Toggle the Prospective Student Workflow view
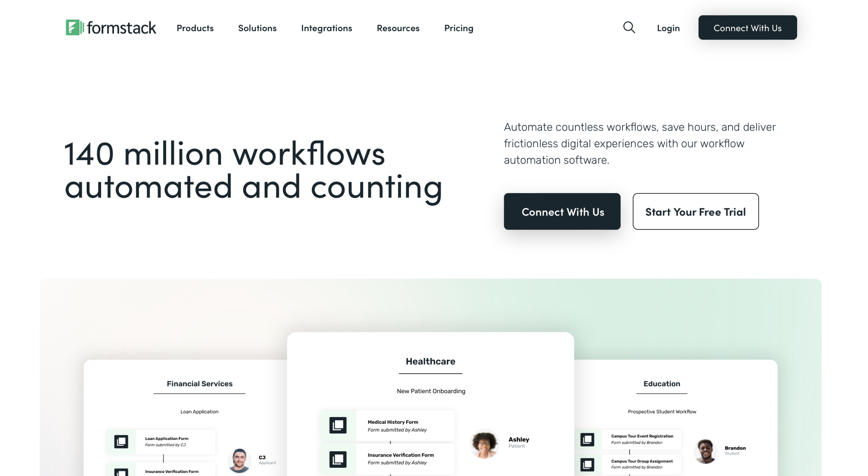868x476 pixels. tap(661, 412)
